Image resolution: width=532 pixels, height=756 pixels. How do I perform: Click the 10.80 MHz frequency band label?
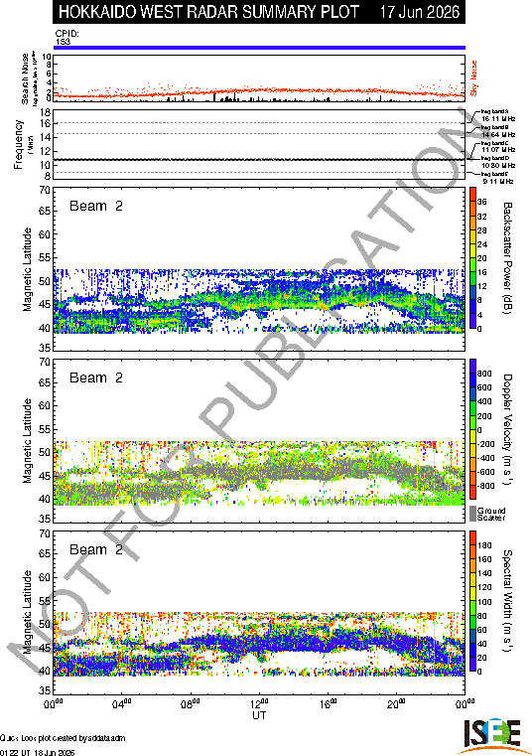click(498, 165)
